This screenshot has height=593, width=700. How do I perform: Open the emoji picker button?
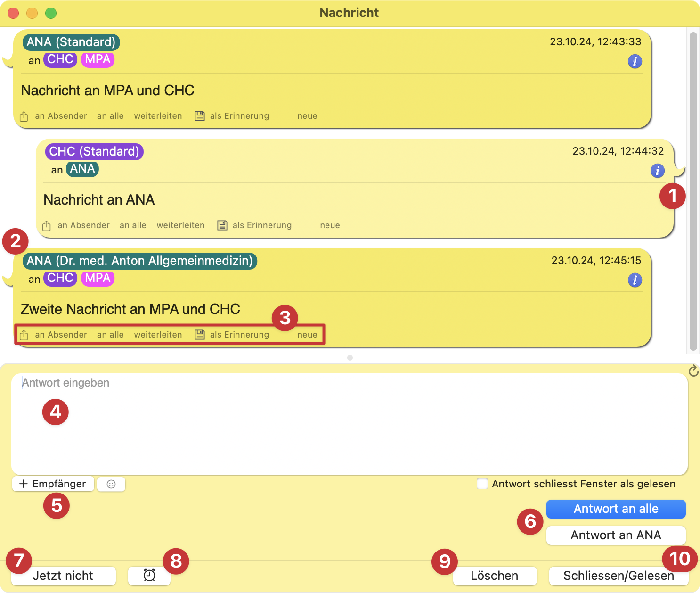[111, 484]
